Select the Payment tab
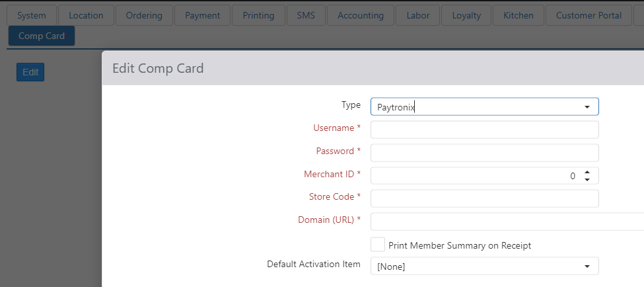This screenshot has width=644, height=287. [x=203, y=16]
